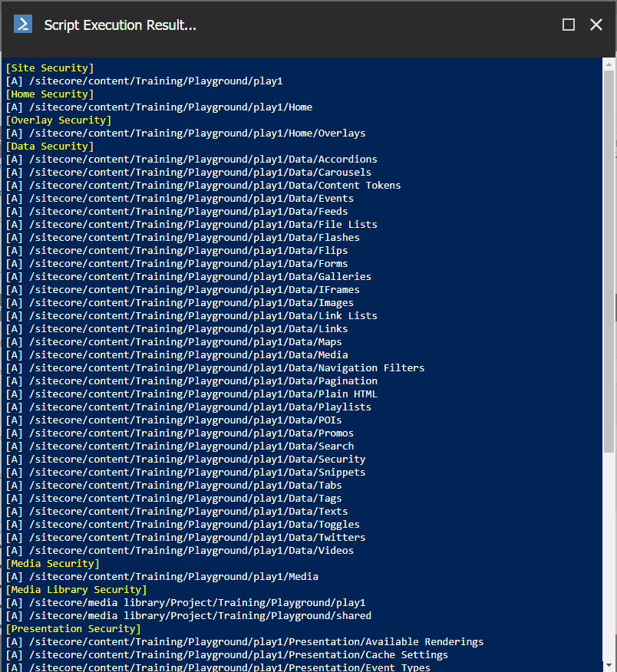617x672 pixels.
Task: Click the vertical scrollbar thumb
Action: pos(609,261)
